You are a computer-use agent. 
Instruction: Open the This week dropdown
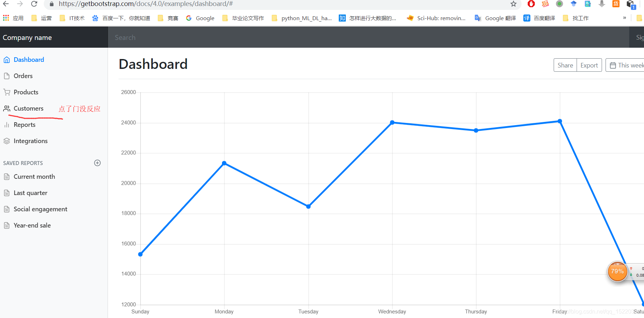click(625, 65)
